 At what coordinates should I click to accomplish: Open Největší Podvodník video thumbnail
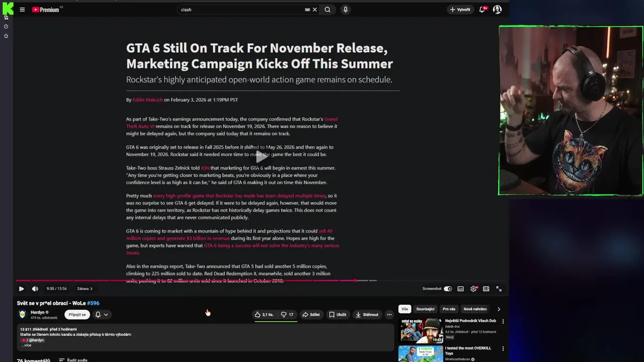pyautogui.click(x=421, y=330)
